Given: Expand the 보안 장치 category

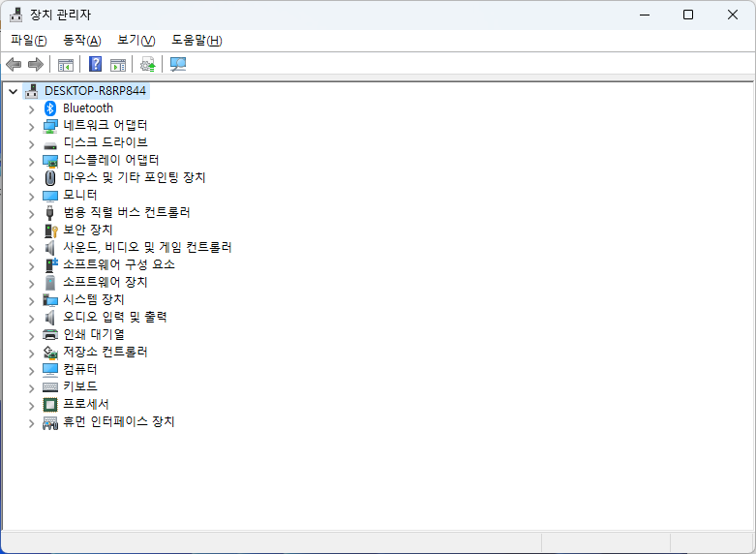Looking at the screenshot, I should 31,231.
